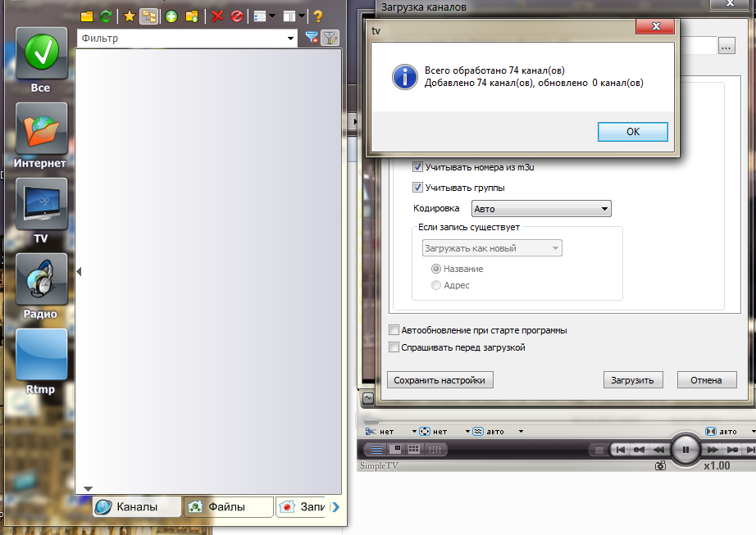This screenshot has width=756, height=535.
Task: Open the list view options dropdown icon
Action: [264, 16]
